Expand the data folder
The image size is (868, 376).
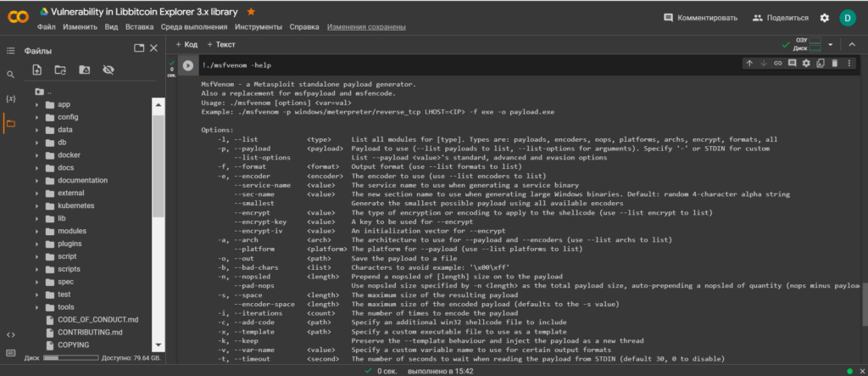tap(37, 130)
